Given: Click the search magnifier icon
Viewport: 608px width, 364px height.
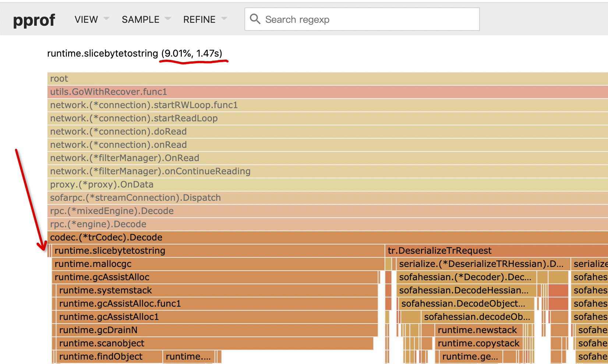Looking at the screenshot, I should pos(255,19).
